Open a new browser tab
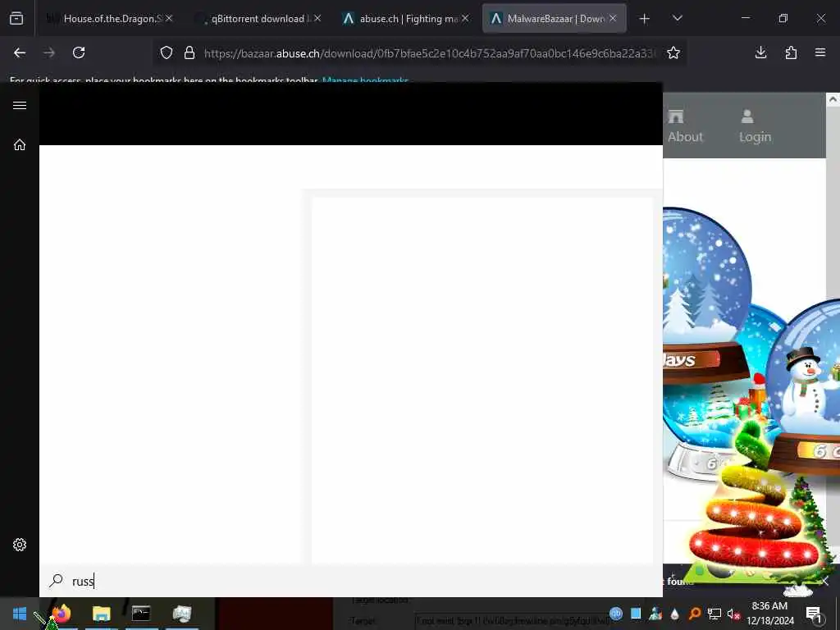840x630 pixels. click(645, 19)
